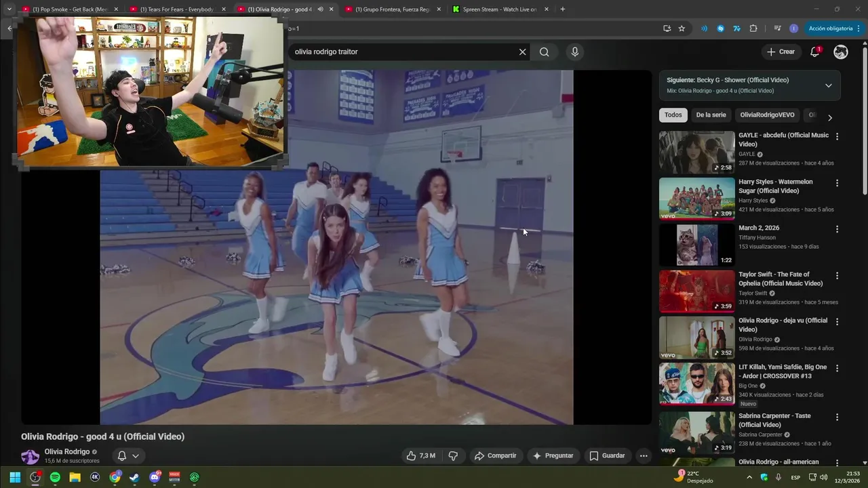Image resolution: width=868 pixels, height=488 pixels.
Task: Open the Shazam browser extension
Action: click(720, 28)
